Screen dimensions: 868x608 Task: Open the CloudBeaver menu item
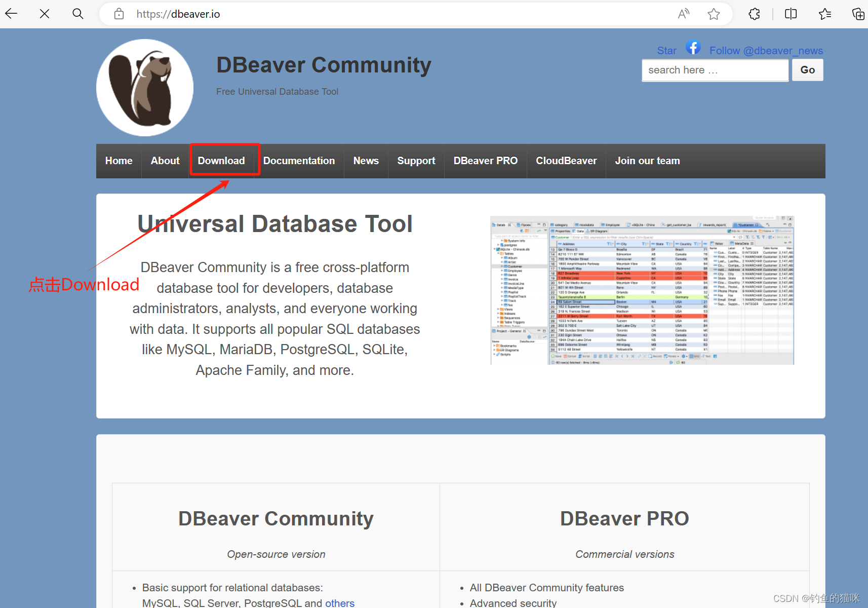(x=567, y=161)
